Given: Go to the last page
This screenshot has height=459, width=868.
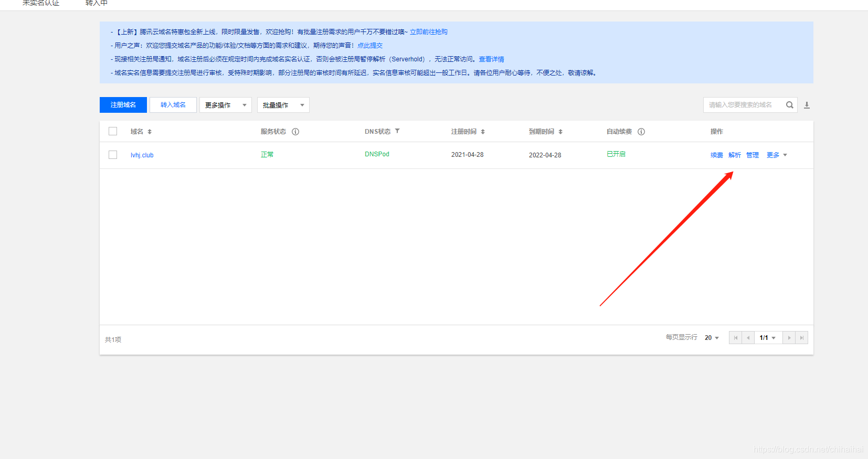Looking at the screenshot, I should pyautogui.click(x=802, y=338).
